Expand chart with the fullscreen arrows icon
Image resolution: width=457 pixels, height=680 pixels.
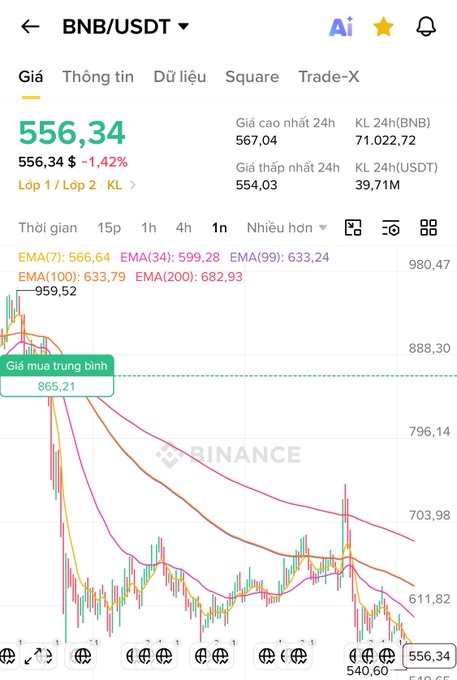coord(33,656)
